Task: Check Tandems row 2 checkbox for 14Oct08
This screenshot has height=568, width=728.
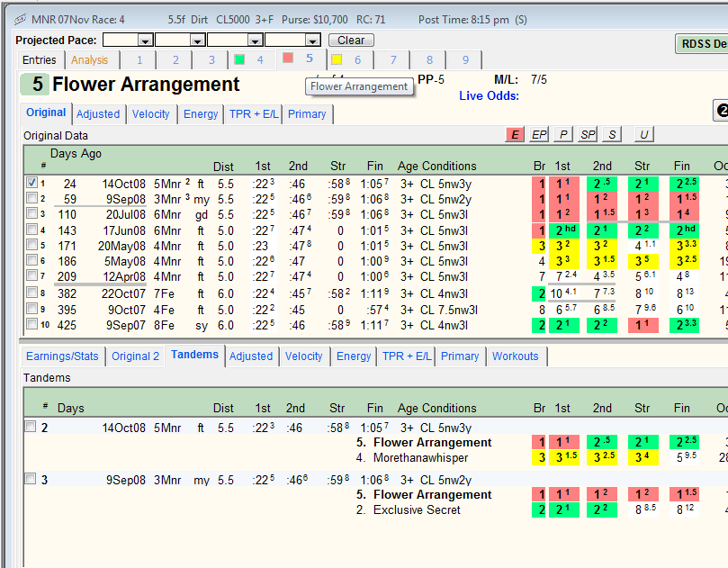Action: coord(31,427)
